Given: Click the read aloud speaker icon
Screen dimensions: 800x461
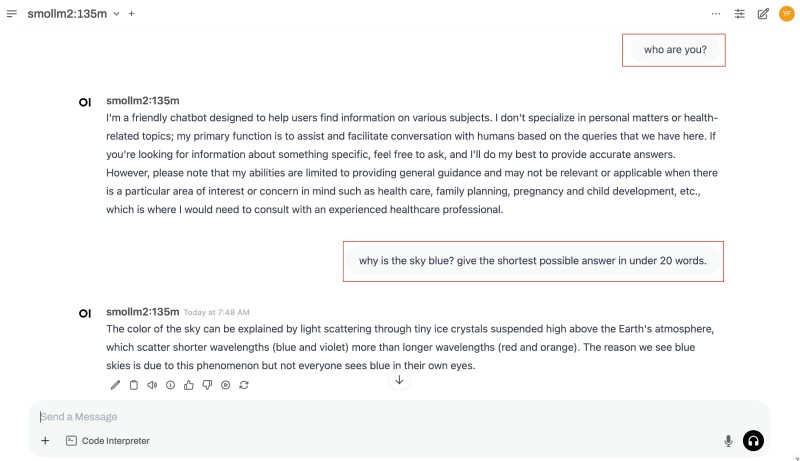Looking at the screenshot, I should tap(152, 385).
